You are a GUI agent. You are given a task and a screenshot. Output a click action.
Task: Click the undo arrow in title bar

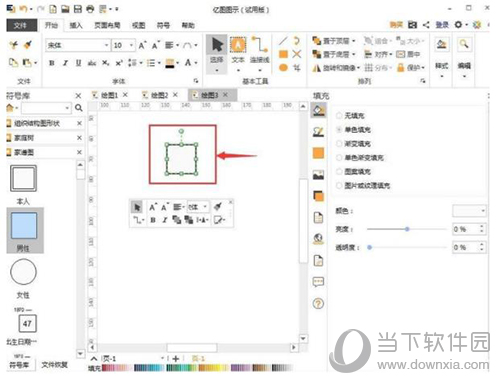(23, 9)
